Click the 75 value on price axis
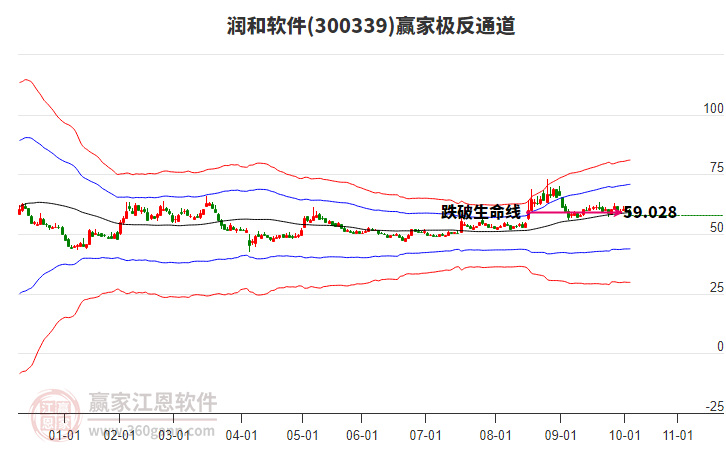 [716, 168]
